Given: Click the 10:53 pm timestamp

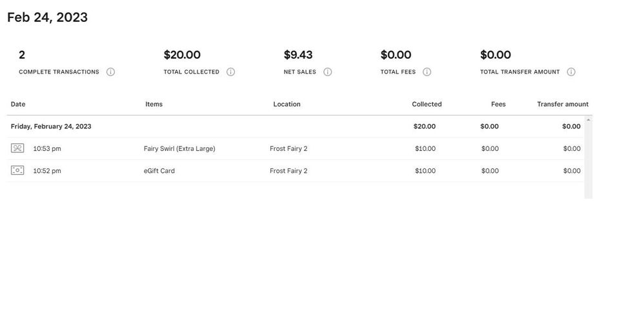Looking at the screenshot, I should click(47, 149).
